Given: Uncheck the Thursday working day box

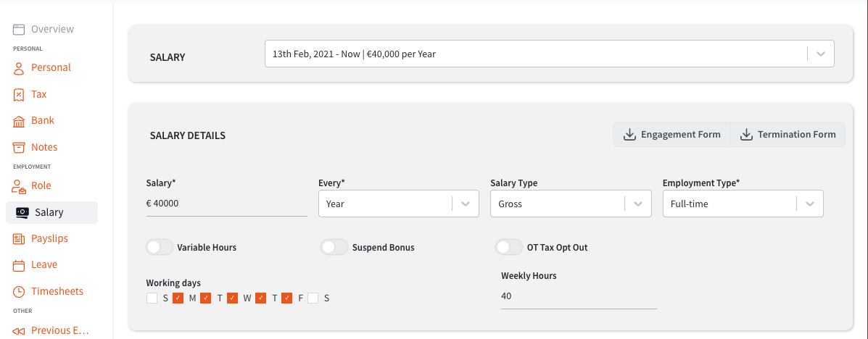Looking at the screenshot, I should click(261, 298).
